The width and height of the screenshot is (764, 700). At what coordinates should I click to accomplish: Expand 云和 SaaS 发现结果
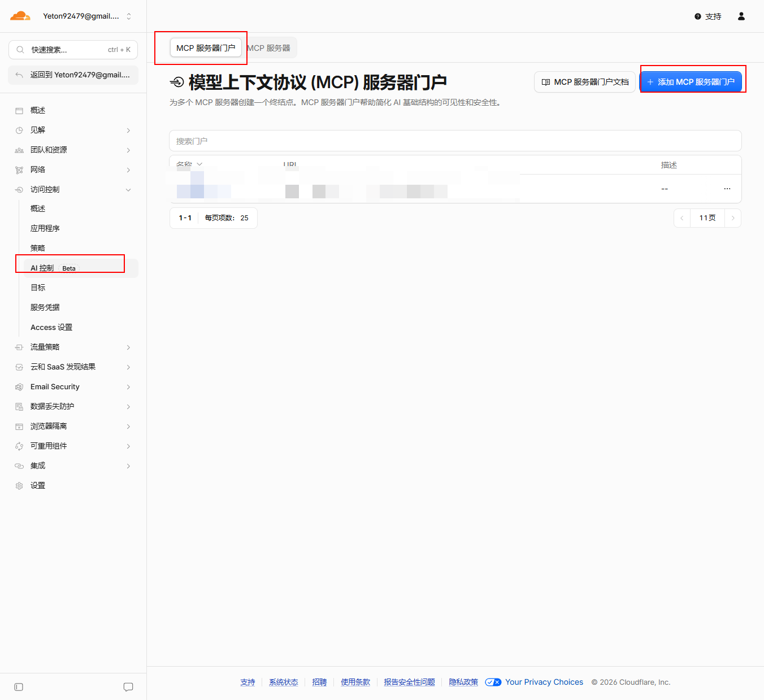tap(73, 367)
